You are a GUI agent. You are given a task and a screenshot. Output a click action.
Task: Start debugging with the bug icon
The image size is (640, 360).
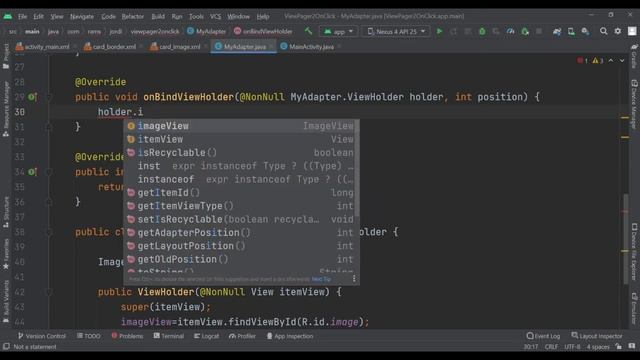pos(482,31)
